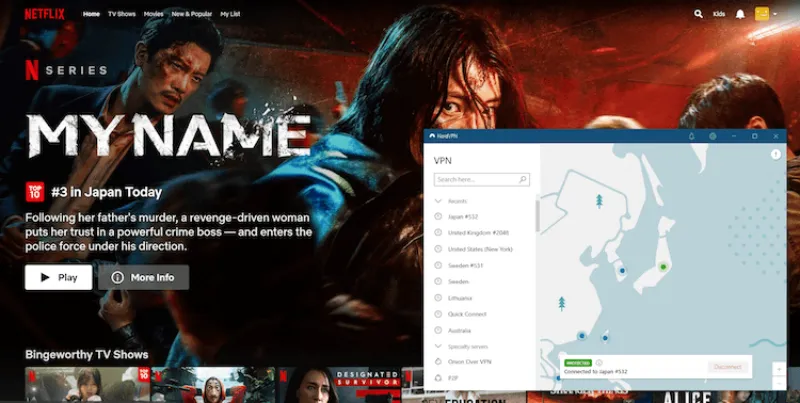Play the My Name series
800x403 pixels.
click(59, 277)
